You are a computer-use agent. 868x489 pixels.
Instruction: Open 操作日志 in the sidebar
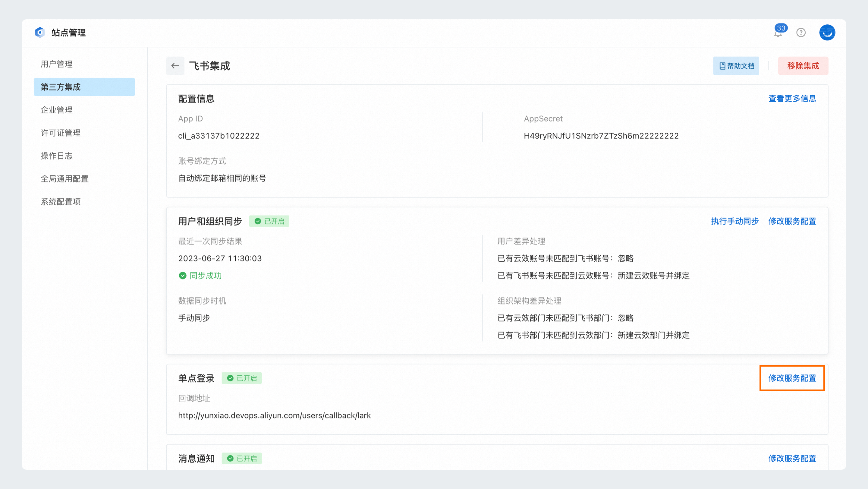pyautogui.click(x=84, y=156)
